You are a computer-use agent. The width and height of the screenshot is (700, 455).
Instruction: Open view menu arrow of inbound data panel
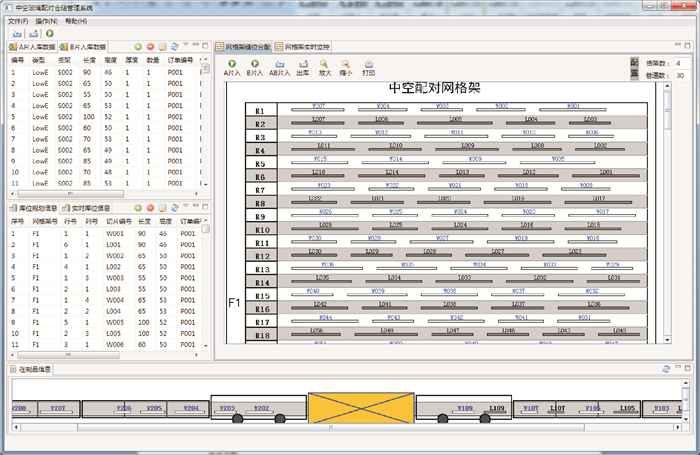186,47
